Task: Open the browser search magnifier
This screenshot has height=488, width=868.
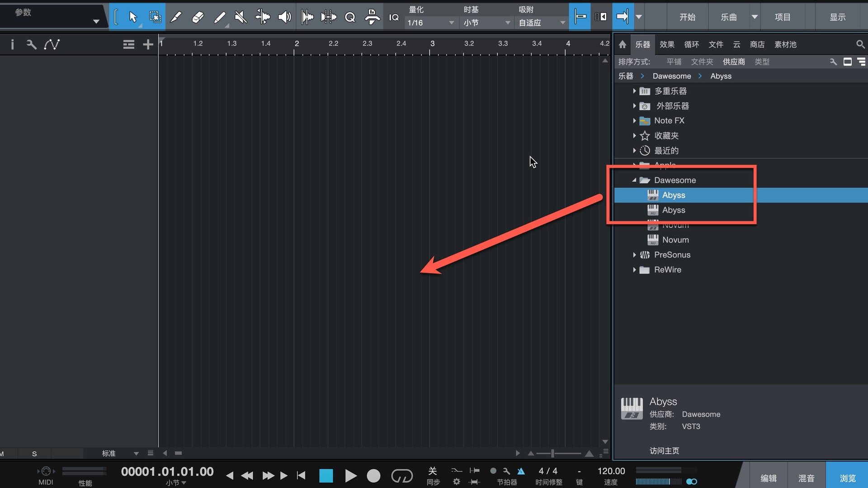Action: (860, 44)
